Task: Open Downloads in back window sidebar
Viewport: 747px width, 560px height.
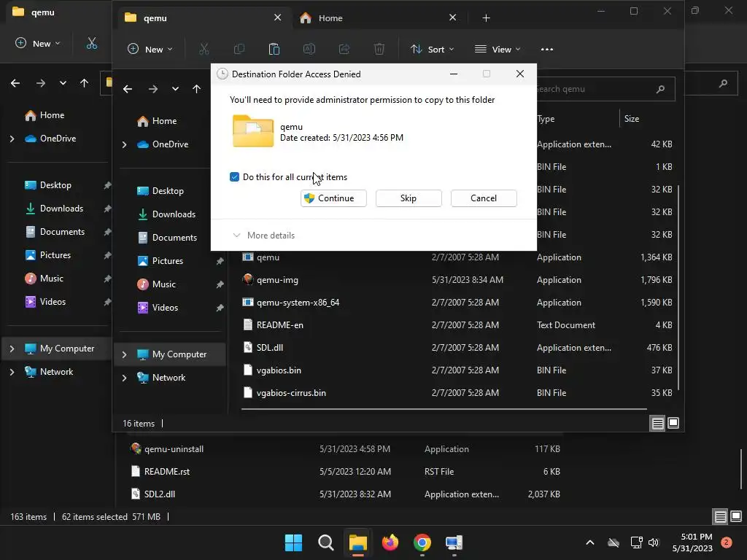Action: pos(61,209)
